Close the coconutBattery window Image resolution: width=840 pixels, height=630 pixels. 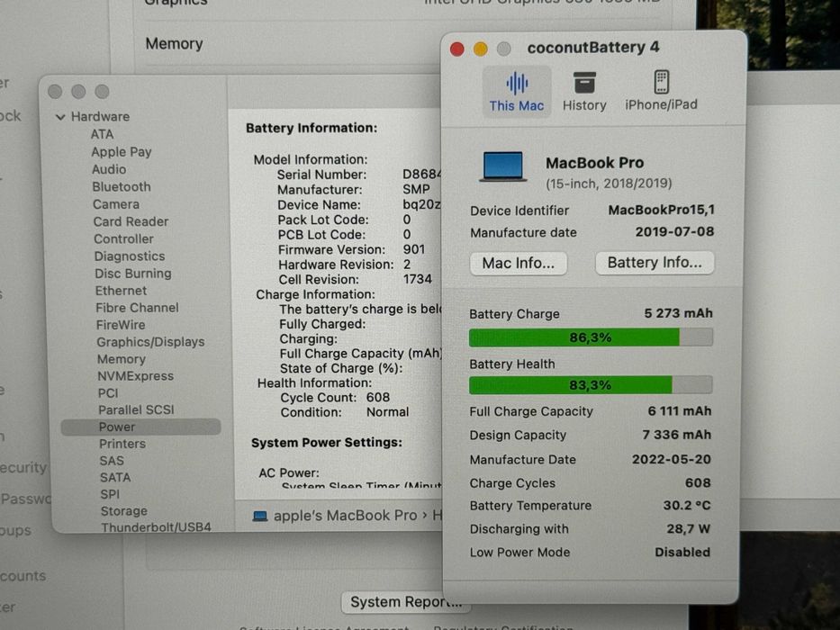457,49
